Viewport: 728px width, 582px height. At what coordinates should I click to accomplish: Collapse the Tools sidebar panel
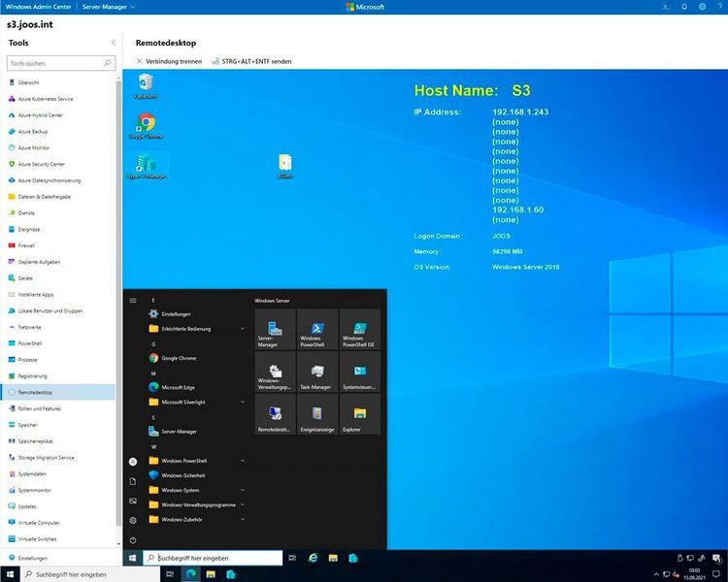(114, 43)
